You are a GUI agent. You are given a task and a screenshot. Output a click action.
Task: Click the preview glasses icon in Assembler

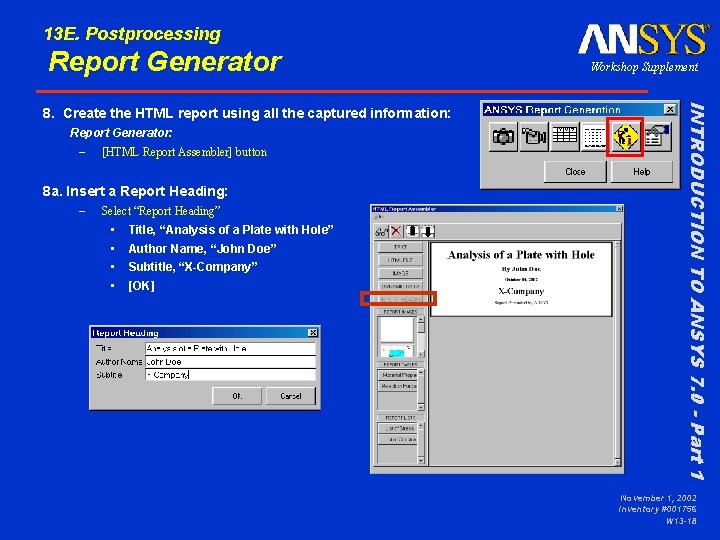(381, 231)
